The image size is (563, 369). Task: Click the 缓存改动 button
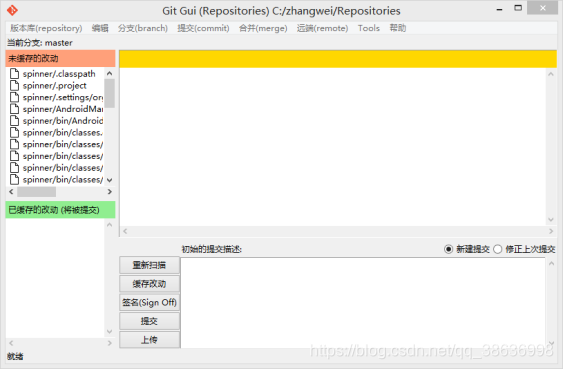pyautogui.click(x=149, y=284)
